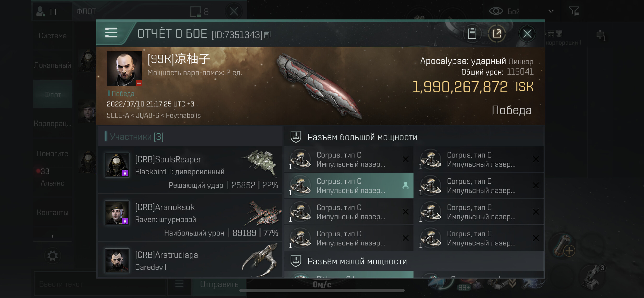Screen dimensions: 644x298
Task: Click the Отправить send button
Action: (x=219, y=284)
